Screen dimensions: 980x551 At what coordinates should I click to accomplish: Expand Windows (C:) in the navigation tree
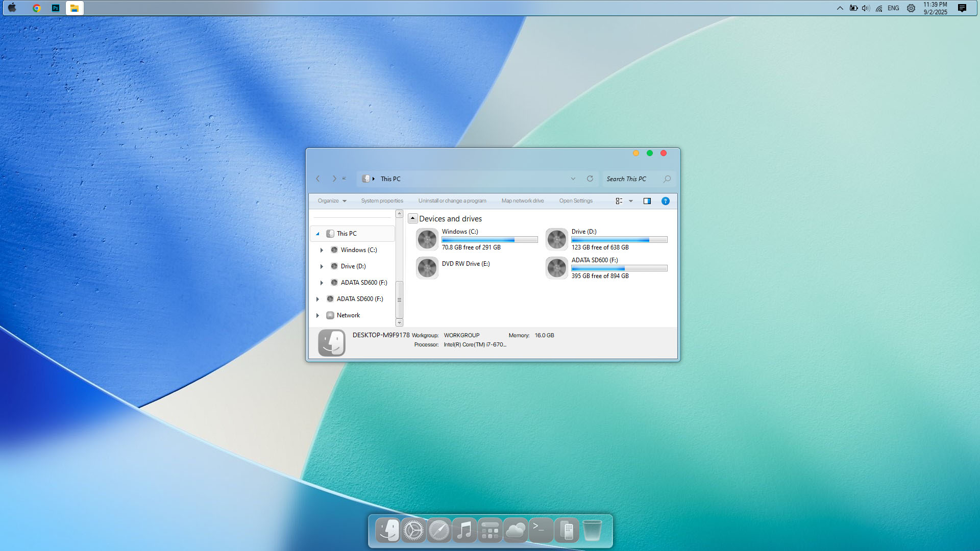(x=322, y=250)
